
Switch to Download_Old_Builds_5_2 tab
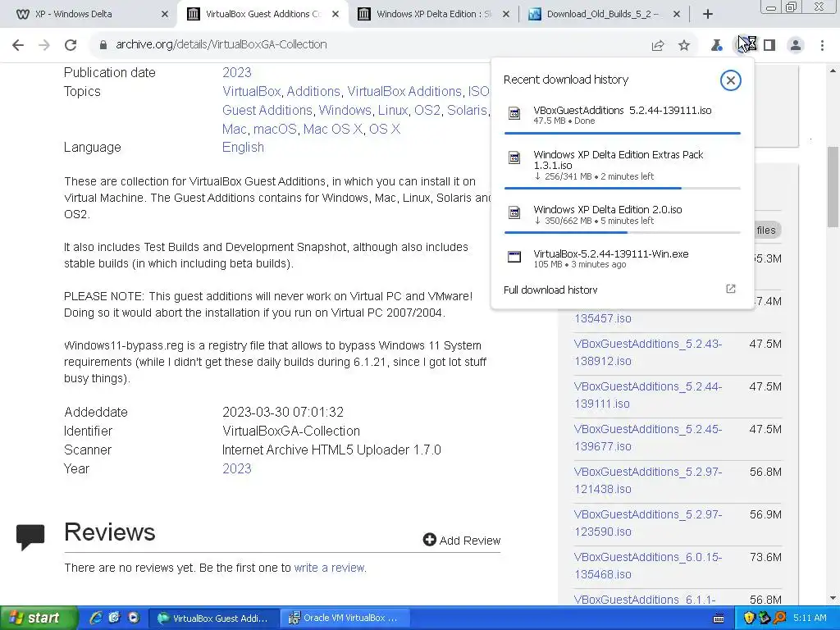point(603,14)
